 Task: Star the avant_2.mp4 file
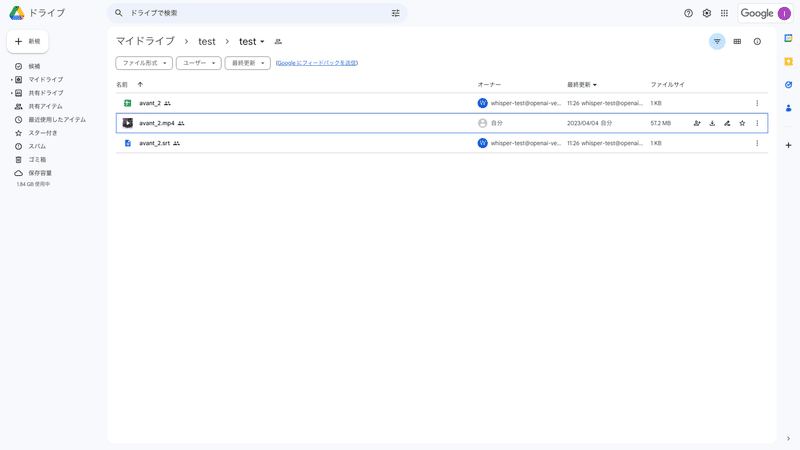click(x=742, y=123)
